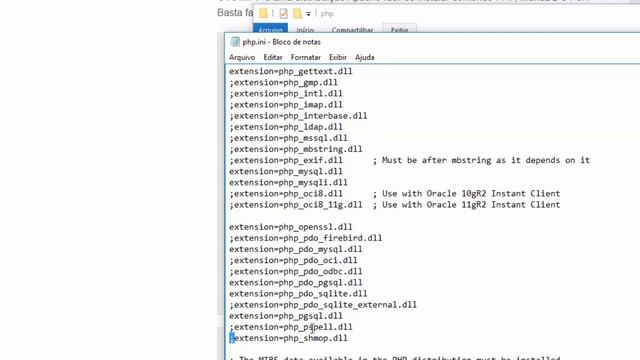Click the line extension=php_gettext.dll

pyautogui.click(x=291, y=71)
